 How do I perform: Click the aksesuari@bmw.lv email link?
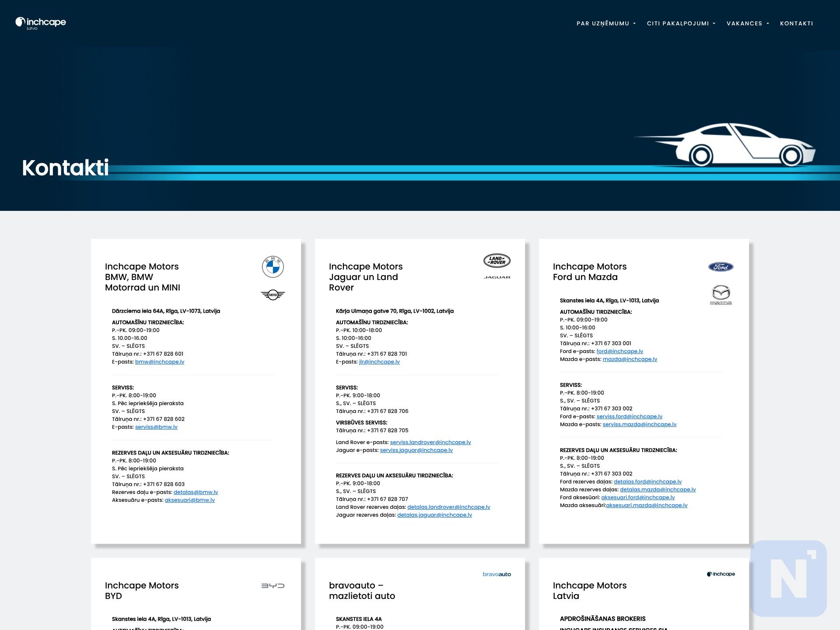click(190, 500)
